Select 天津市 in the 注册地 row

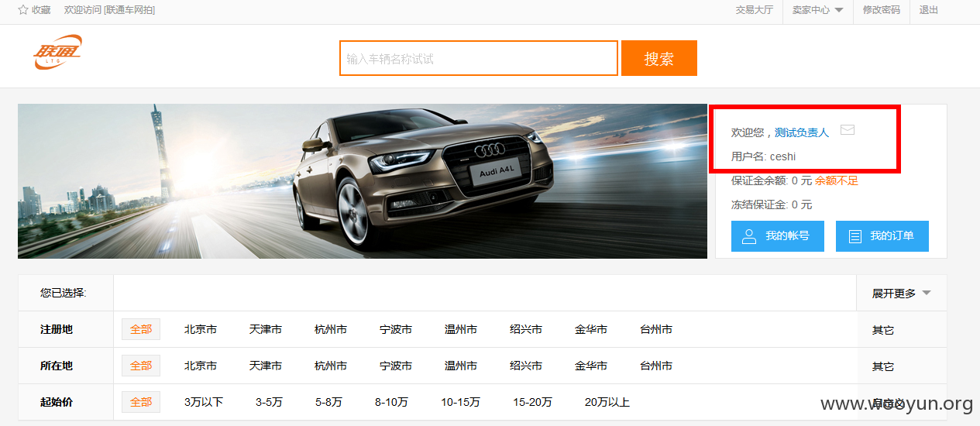[266, 329]
